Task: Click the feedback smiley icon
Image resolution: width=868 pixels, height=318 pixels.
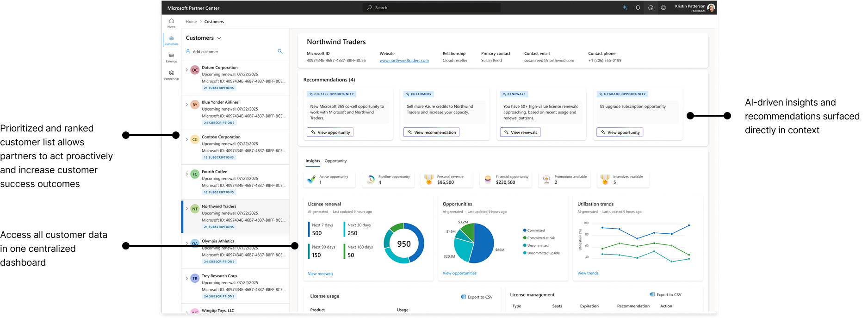Action: 651,7
